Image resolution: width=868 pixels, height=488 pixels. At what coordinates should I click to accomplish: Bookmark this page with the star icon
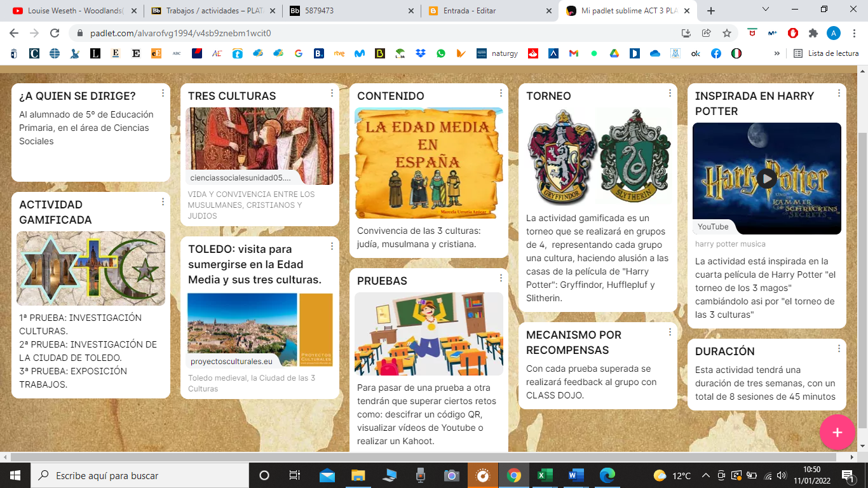click(726, 33)
